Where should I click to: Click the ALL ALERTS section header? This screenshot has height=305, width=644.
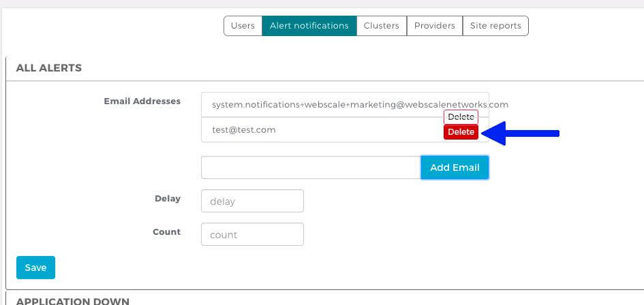pos(49,68)
